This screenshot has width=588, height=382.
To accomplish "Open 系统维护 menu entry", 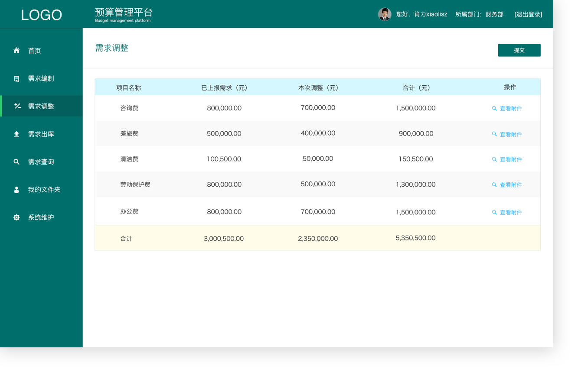I will click(x=41, y=217).
